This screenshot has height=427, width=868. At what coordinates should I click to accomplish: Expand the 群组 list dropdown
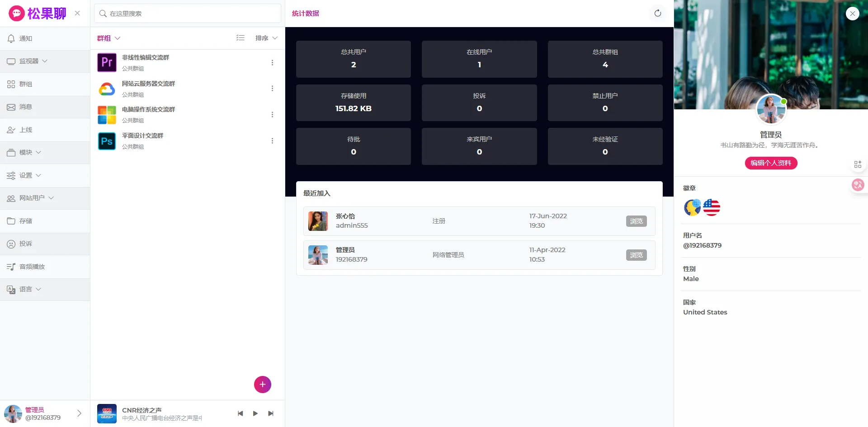click(x=108, y=38)
